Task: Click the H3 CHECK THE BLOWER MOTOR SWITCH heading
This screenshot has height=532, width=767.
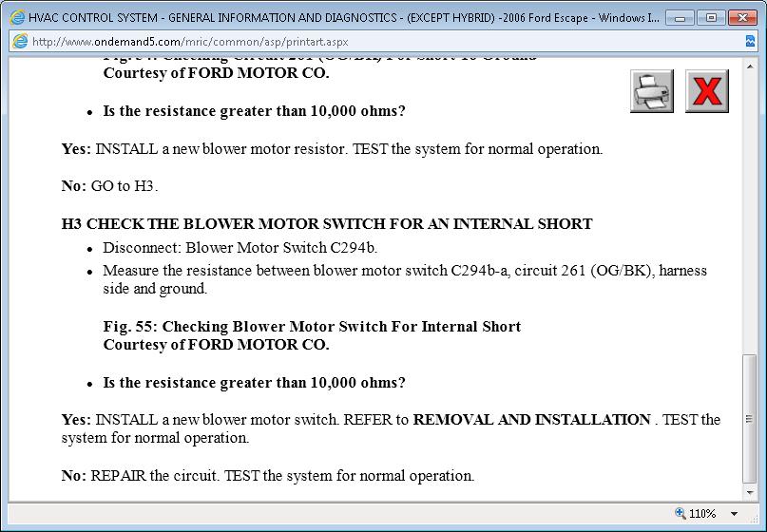Action: point(327,224)
